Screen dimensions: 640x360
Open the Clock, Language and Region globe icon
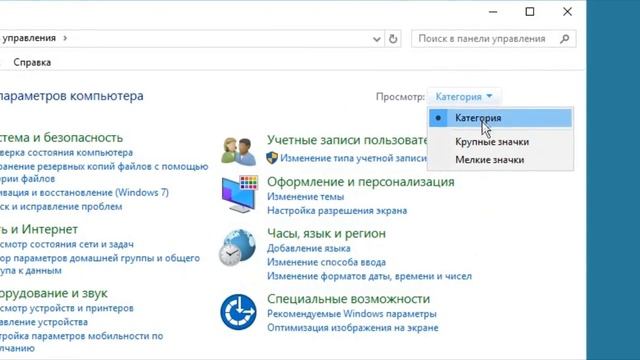point(238,247)
